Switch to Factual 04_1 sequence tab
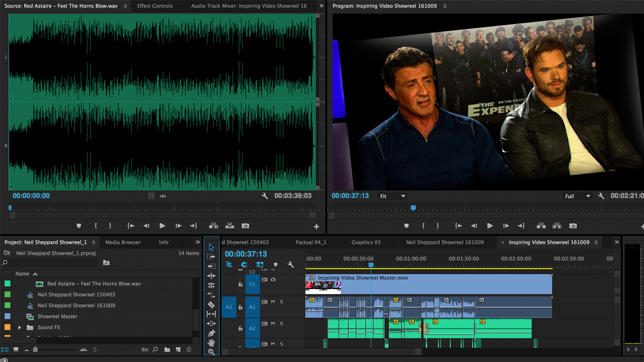This screenshot has width=644, height=362. [x=311, y=242]
